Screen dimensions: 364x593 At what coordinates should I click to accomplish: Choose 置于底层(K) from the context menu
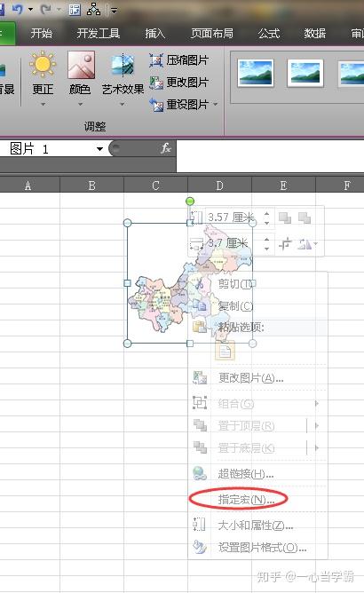(248, 448)
